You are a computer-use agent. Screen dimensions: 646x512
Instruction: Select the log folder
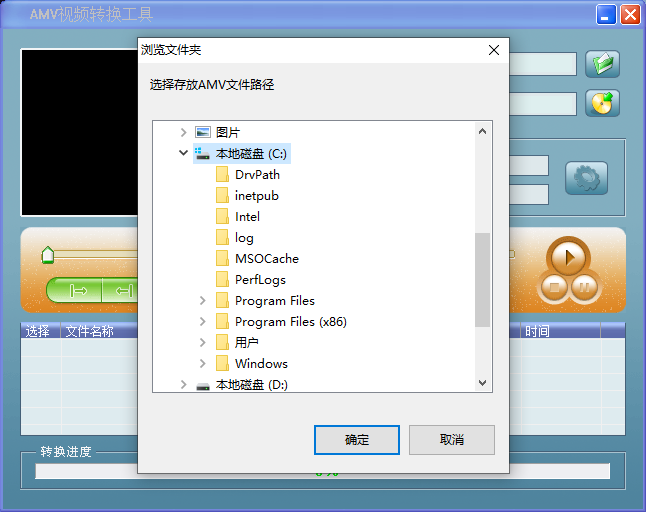235,238
